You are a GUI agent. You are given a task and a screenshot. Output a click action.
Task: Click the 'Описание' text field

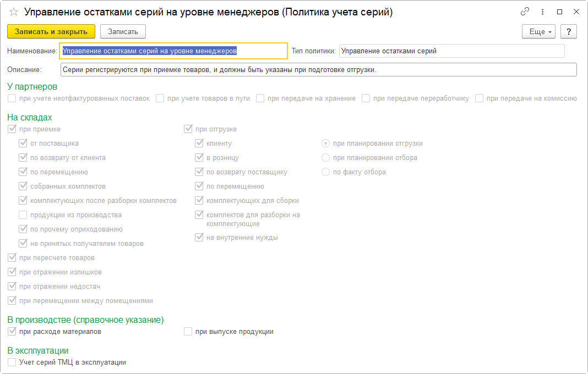[x=318, y=70]
